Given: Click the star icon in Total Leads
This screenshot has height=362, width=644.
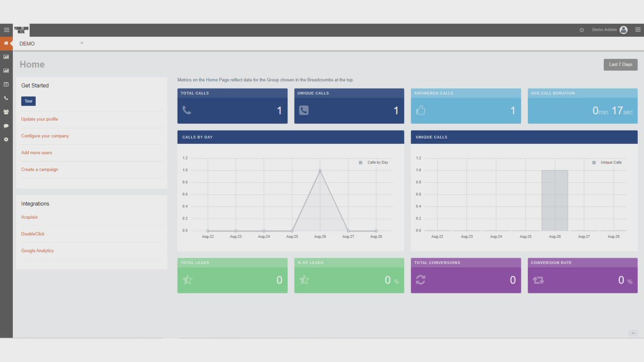Looking at the screenshot, I should [x=187, y=280].
